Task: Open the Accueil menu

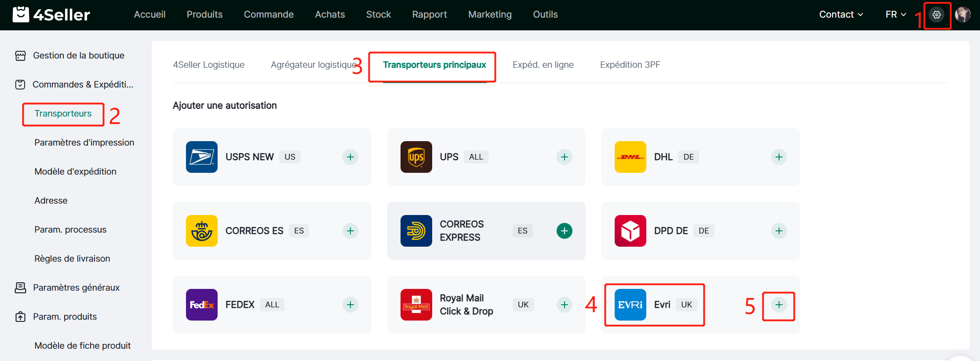Action: (x=150, y=15)
